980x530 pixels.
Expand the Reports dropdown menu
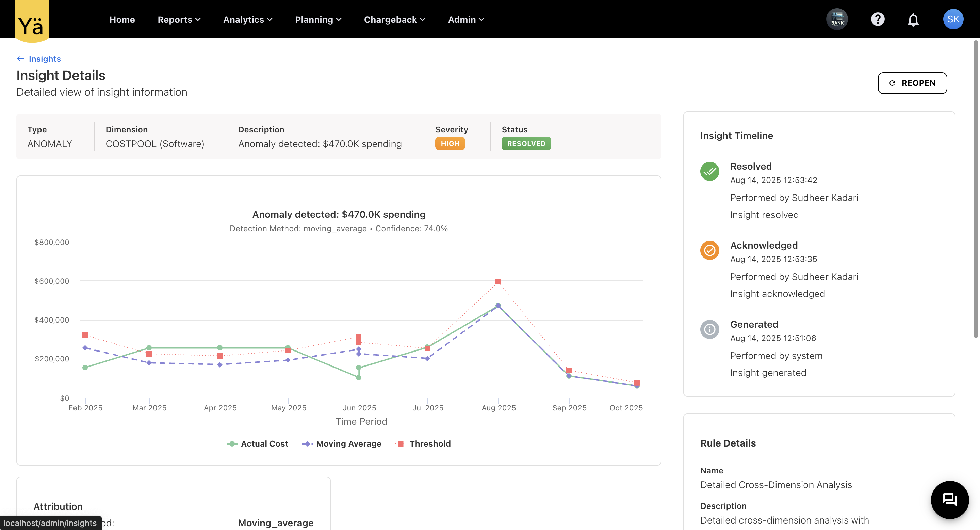tap(178, 19)
